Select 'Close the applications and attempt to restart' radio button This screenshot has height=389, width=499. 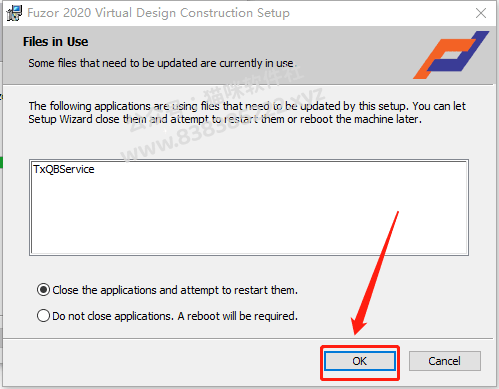(43, 290)
